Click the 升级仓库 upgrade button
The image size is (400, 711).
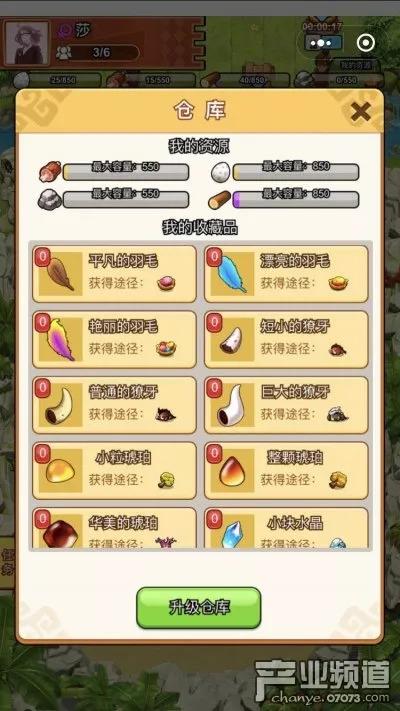[x=199, y=608]
